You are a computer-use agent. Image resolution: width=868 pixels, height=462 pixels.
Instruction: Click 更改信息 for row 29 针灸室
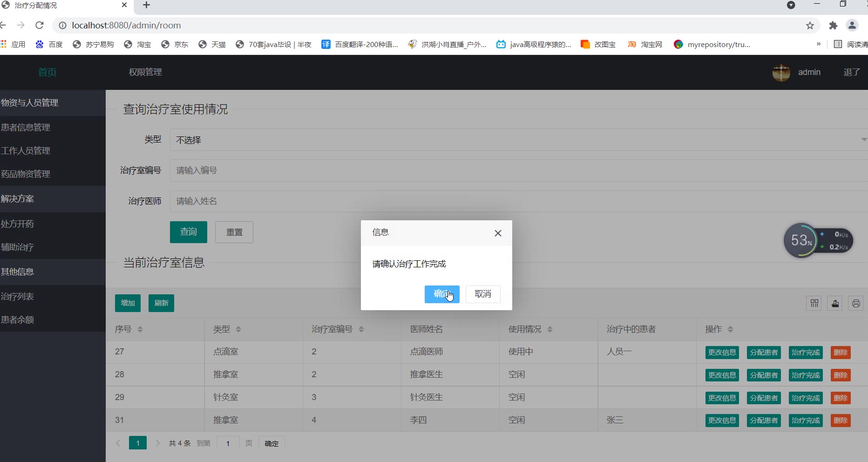coord(722,398)
